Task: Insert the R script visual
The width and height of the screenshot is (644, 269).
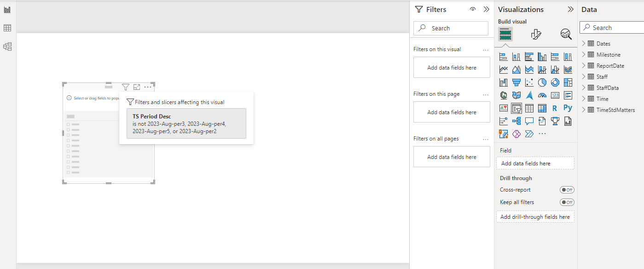Action: tap(555, 108)
